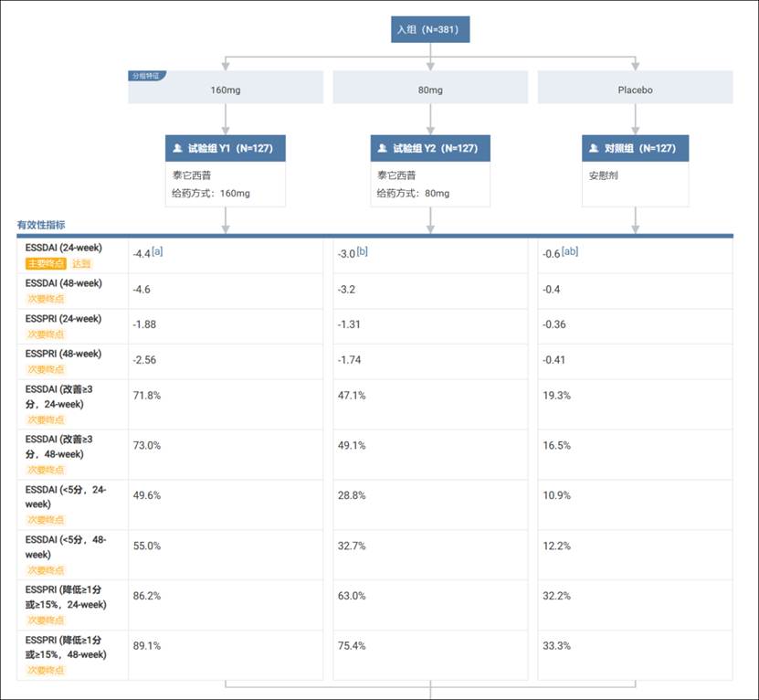Select the ESSPRI (48-week) row label

[x=63, y=354]
